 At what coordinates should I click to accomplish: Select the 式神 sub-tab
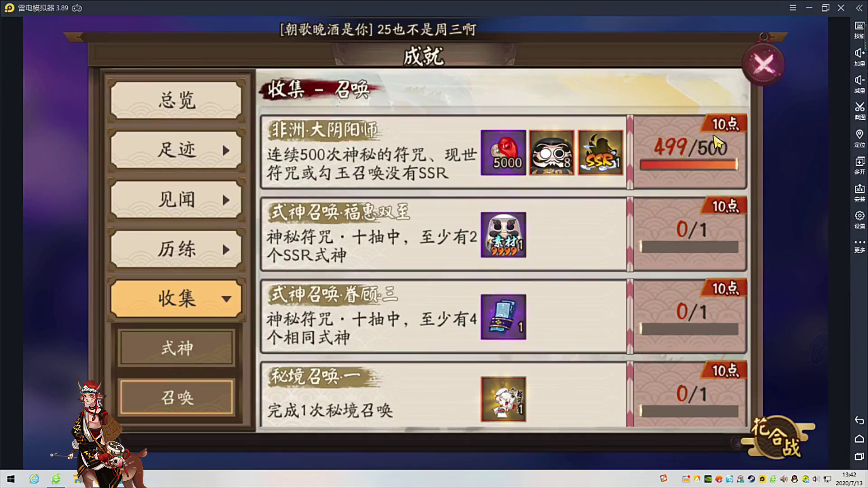pyautogui.click(x=176, y=348)
